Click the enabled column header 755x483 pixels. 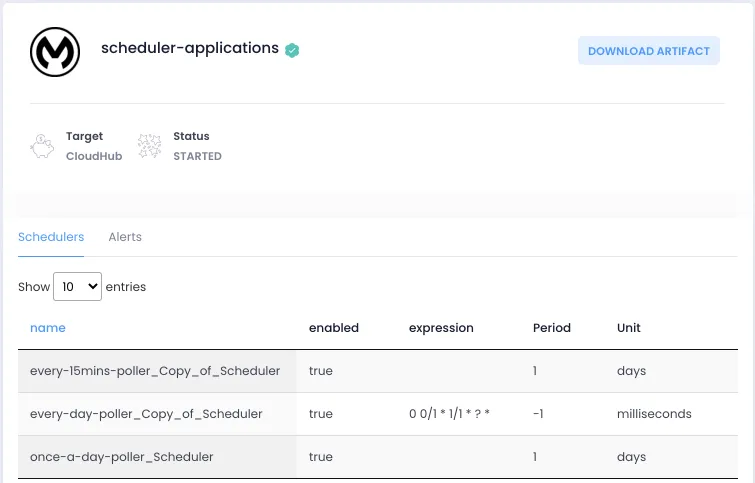(x=334, y=328)
